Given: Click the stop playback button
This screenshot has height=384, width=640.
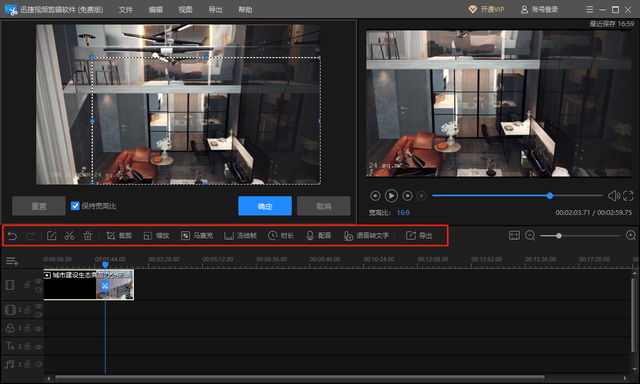Looking at the screenshot, I should (x=421, y=196).
